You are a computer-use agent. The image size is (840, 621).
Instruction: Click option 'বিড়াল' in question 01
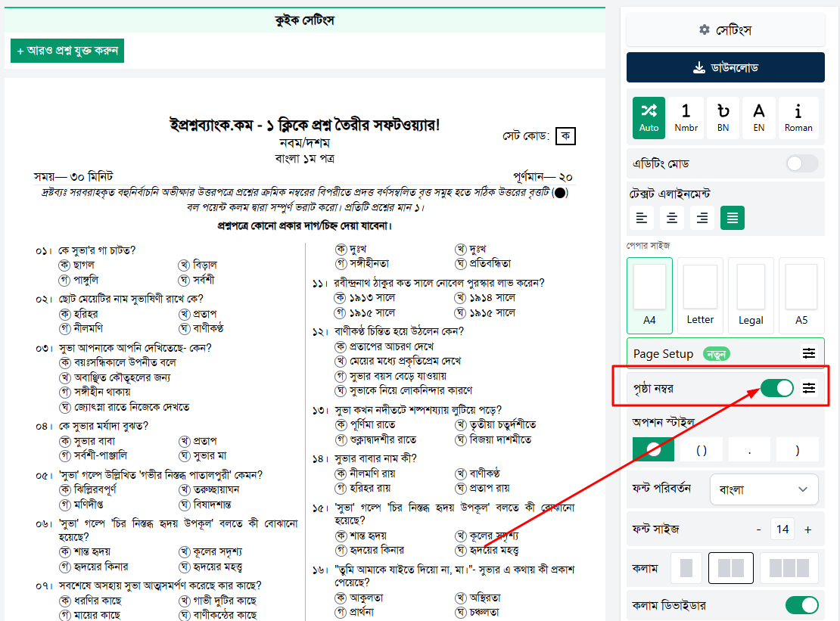tap(204, 265)
